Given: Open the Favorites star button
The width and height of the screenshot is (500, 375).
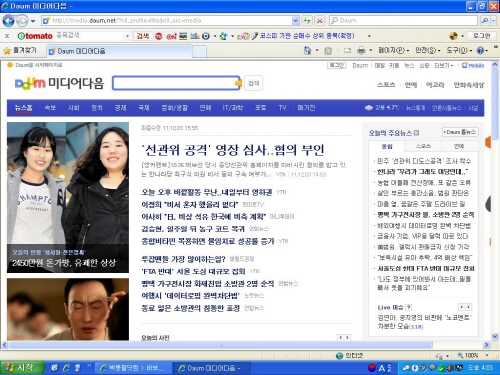Looking at the screenshot, I should (20, 50).
